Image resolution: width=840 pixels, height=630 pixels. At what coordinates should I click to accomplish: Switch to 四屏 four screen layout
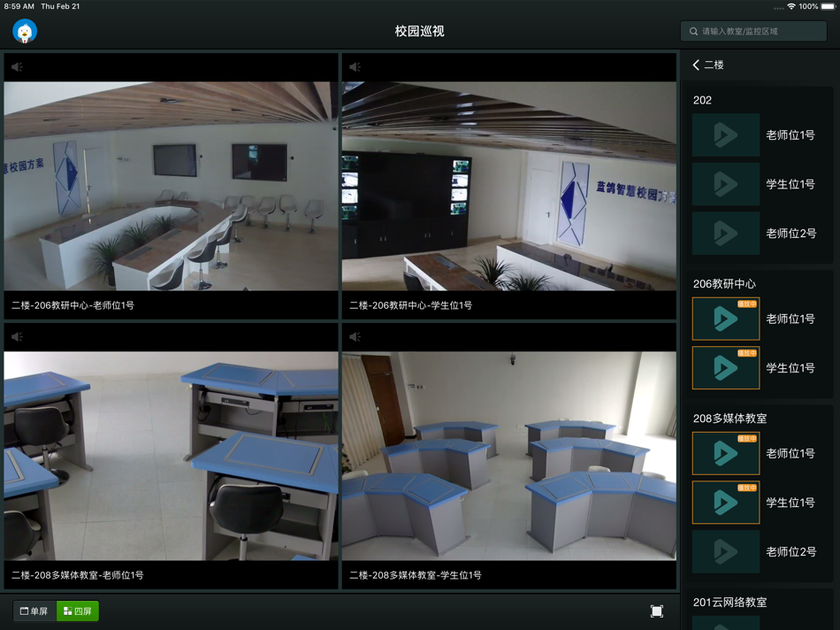tap(78, 611)
